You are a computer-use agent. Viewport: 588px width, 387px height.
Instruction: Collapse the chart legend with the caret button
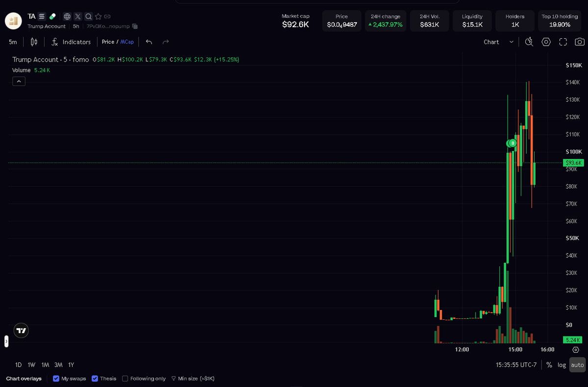click(19, 81)
